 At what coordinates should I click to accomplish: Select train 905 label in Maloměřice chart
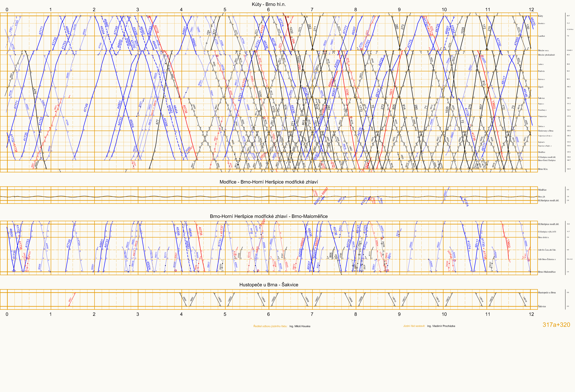point(331,255)
